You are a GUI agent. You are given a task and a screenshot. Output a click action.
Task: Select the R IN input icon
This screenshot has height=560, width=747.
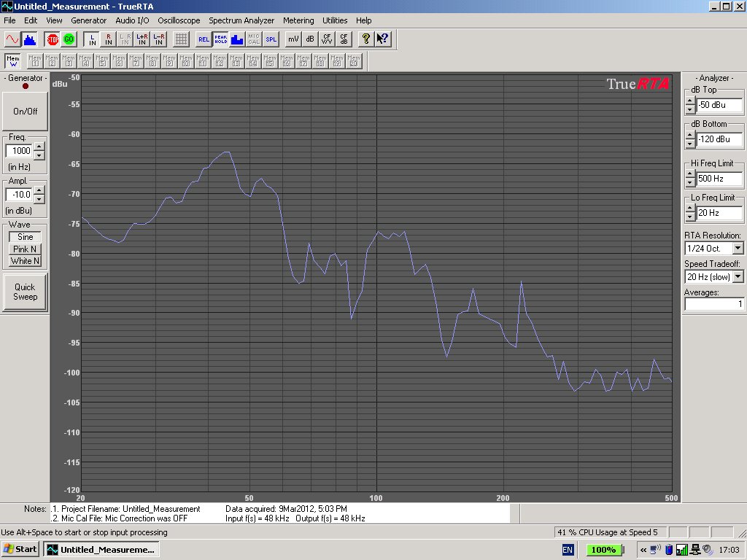click(109, 39)
